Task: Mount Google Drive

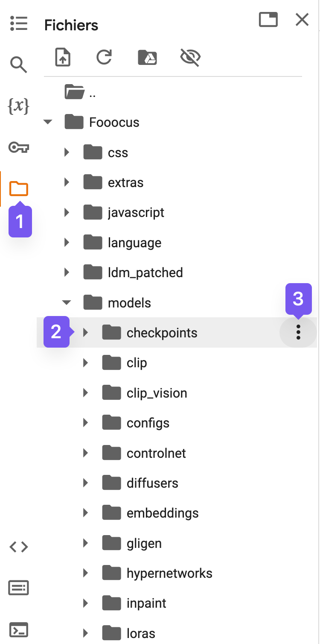Action: click(x=148, y=57)
